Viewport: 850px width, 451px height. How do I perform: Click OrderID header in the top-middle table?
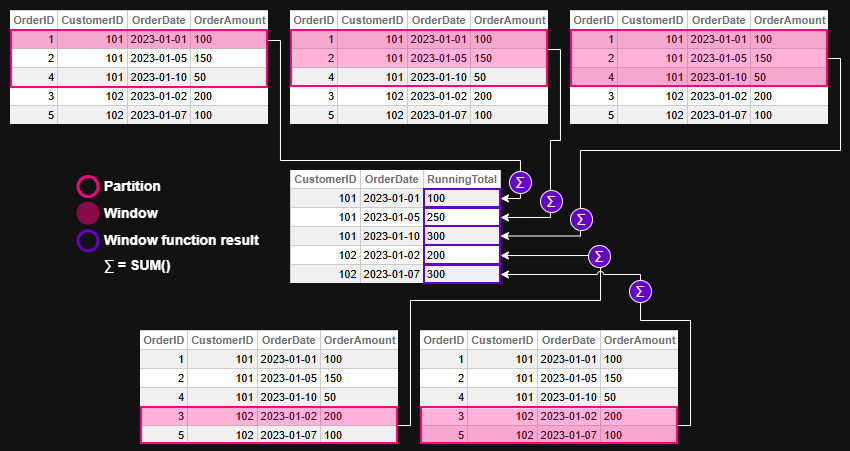coord(313,20)
